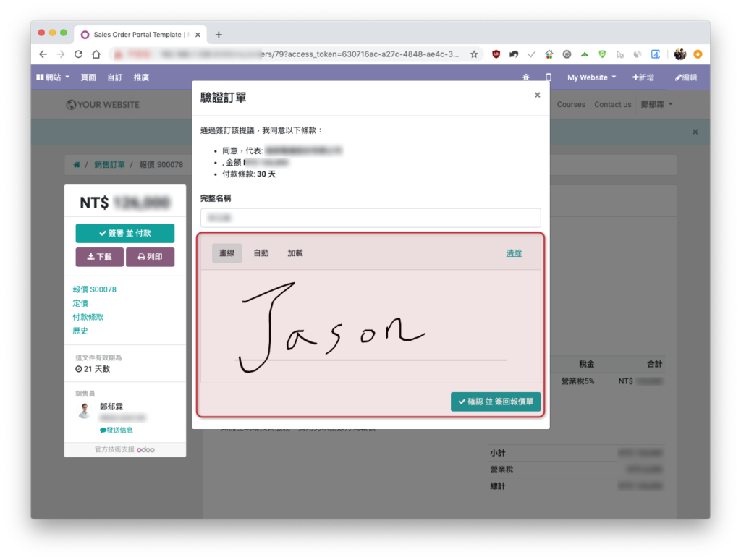This screenshot has width=741, height=560.
Task: Bookmark the page with the star icon
Action: coord(474,54)
